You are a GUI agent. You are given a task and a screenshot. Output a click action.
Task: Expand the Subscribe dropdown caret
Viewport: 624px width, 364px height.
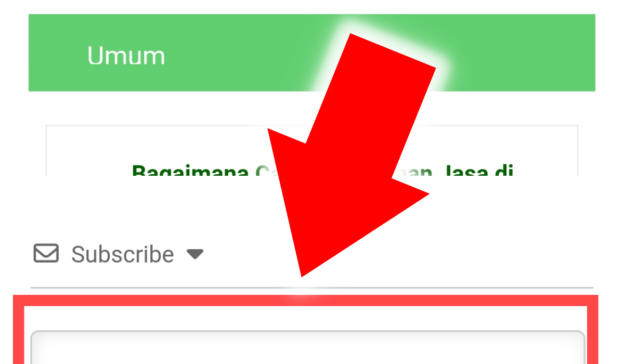(x=195, y=254)
